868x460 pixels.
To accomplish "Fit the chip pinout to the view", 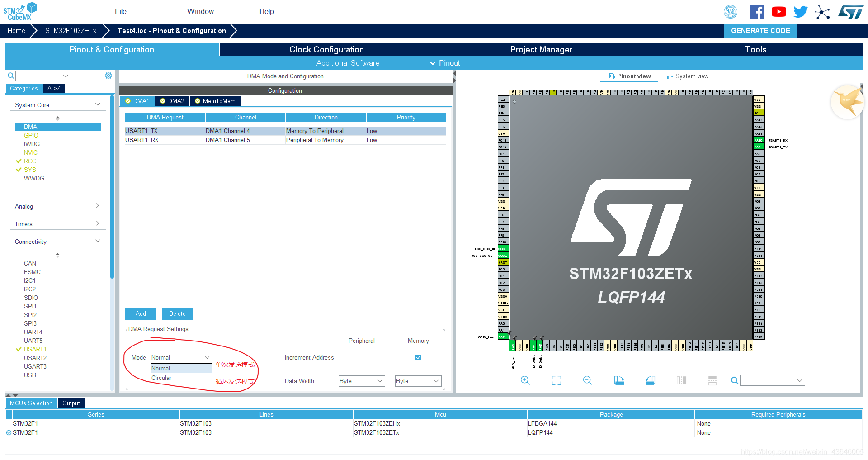I will point(557,380).
